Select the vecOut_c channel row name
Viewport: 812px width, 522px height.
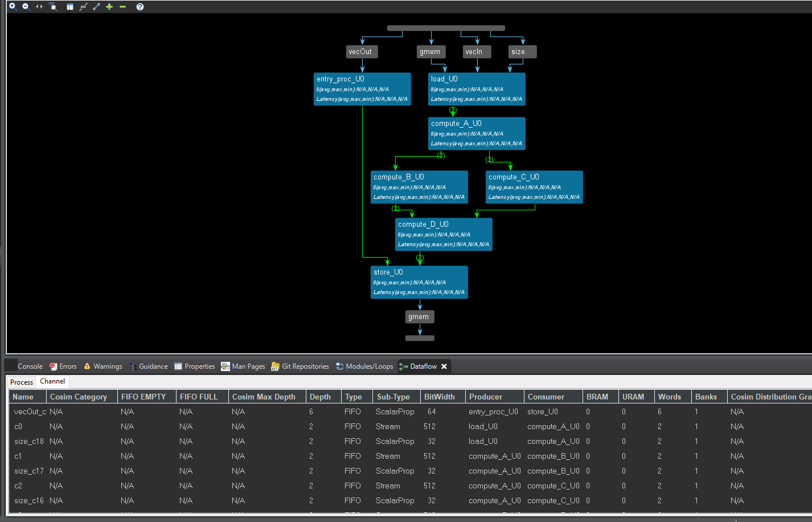pos(30,411)
